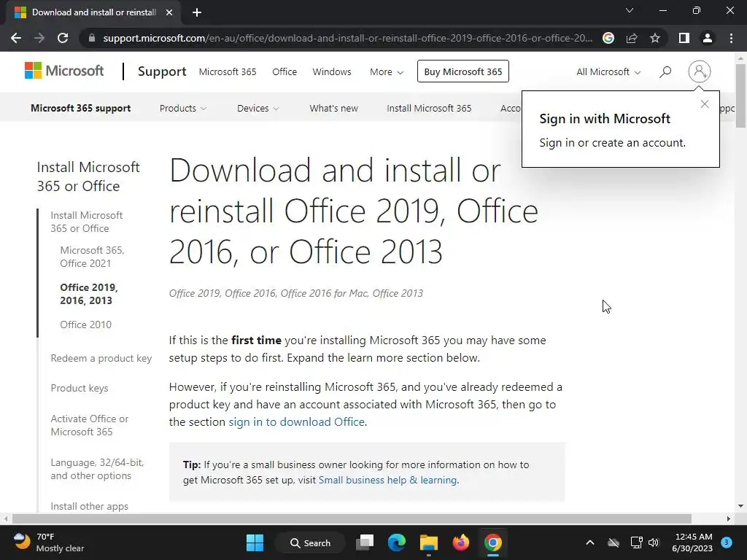Open the Install Microsoft 365 subnav item
747x560 pixels.
(429, 108)
